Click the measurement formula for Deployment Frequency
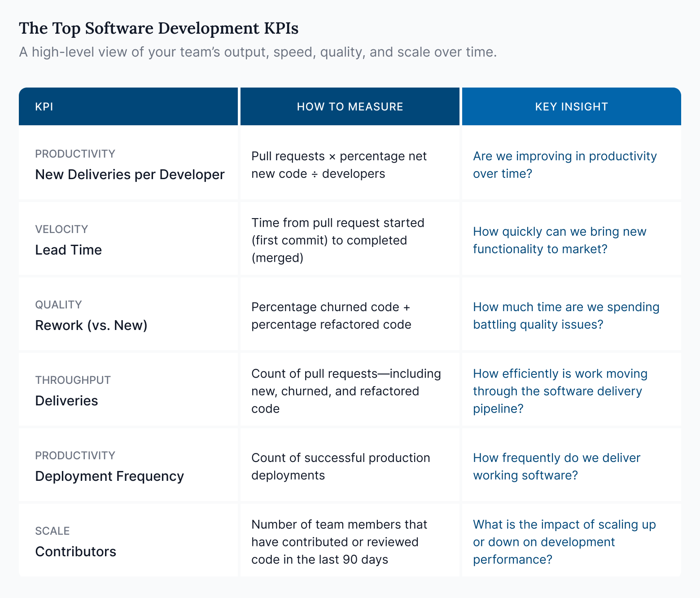Screen dimensions: 700x598 (341, 466)
